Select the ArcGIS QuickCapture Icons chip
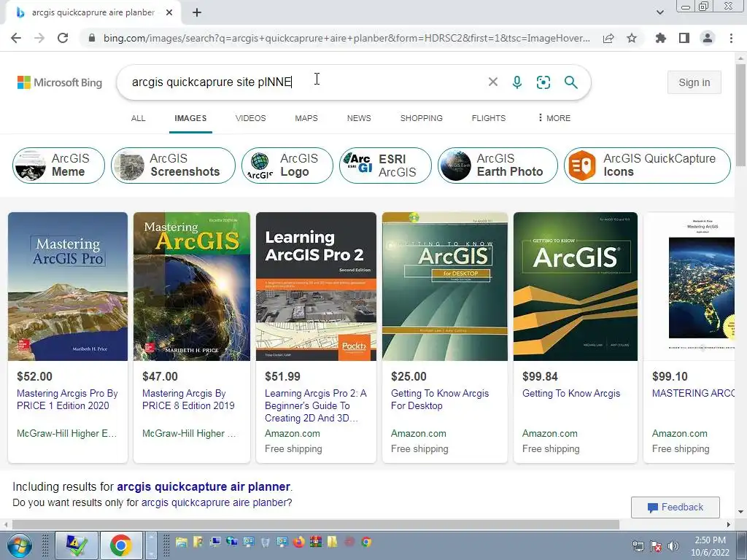747x560 pixels. tap(647, 166)
